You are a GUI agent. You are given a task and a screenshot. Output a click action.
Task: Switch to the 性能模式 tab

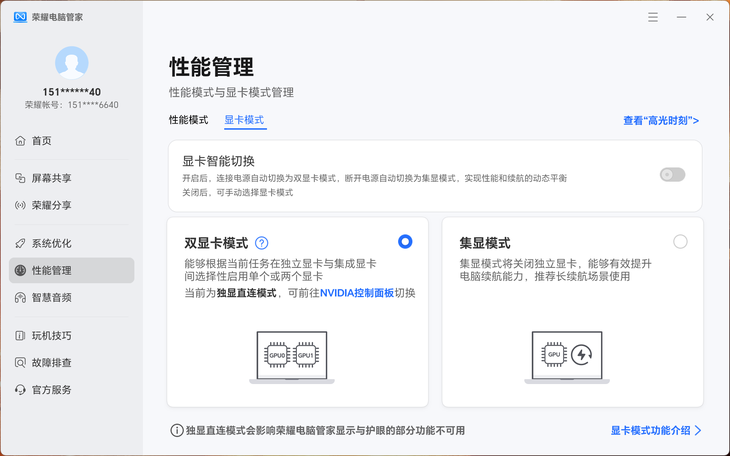(189, 120)
